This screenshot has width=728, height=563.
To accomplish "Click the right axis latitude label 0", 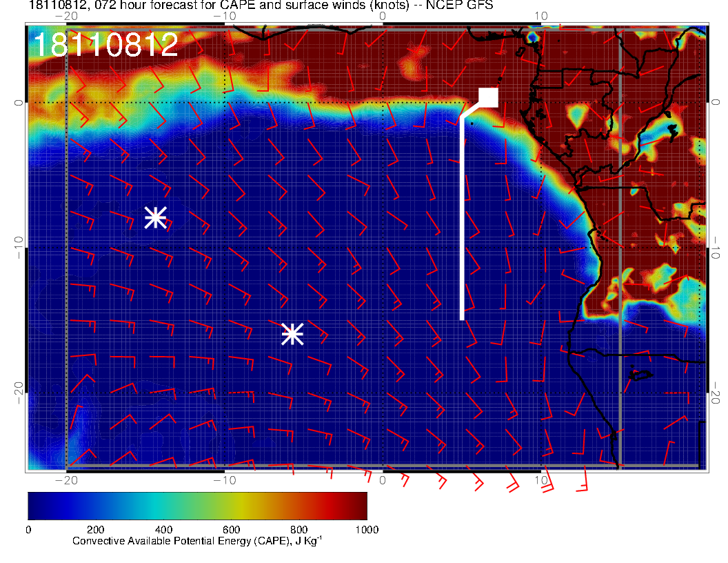I will tap(715, 102).
